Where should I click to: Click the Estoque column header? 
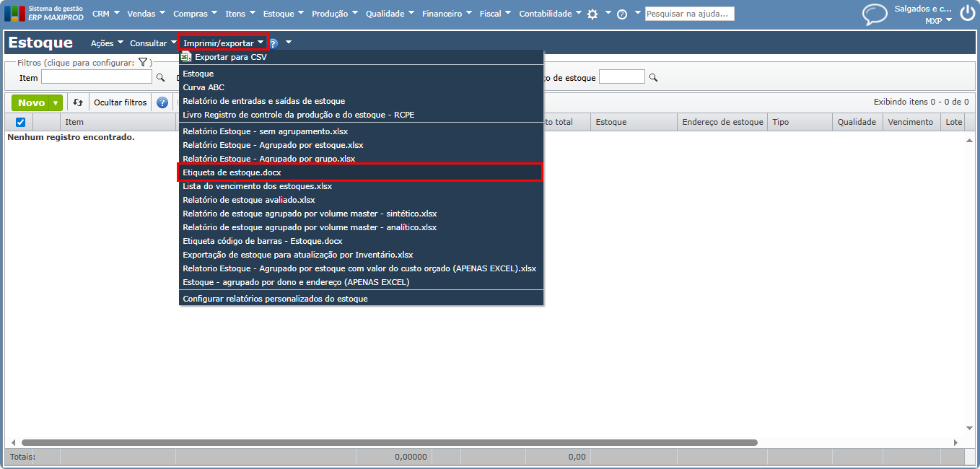click(634, 122)
